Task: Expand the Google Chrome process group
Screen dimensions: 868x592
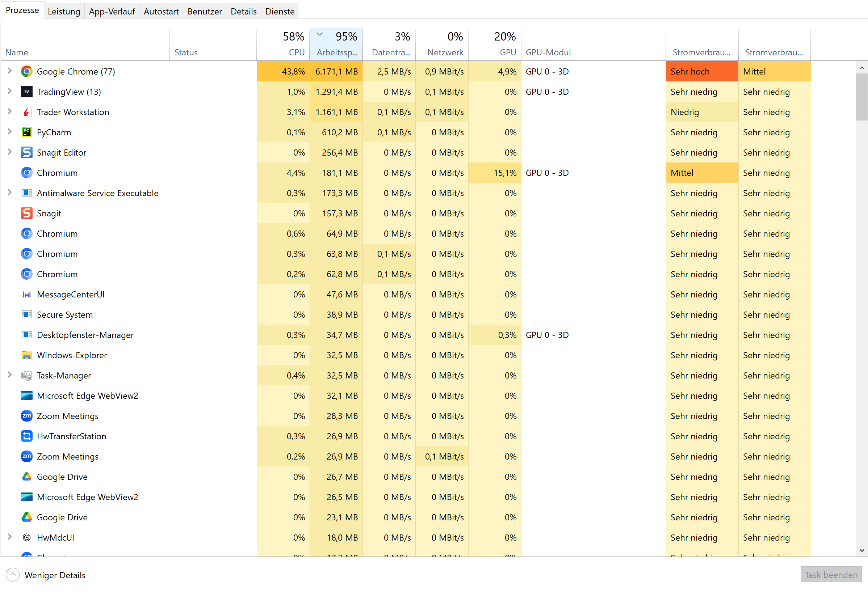Action: coord(10,71)
